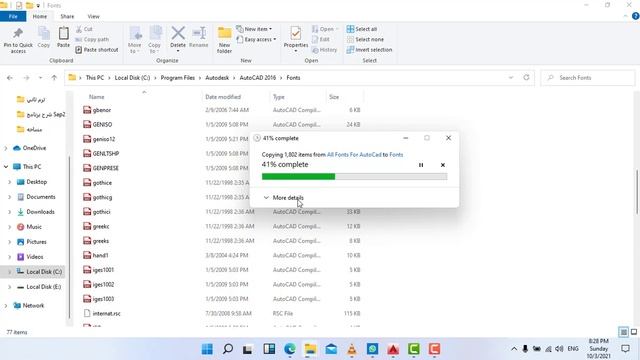
Task: Select the hand1 font file
Action: 100,256
